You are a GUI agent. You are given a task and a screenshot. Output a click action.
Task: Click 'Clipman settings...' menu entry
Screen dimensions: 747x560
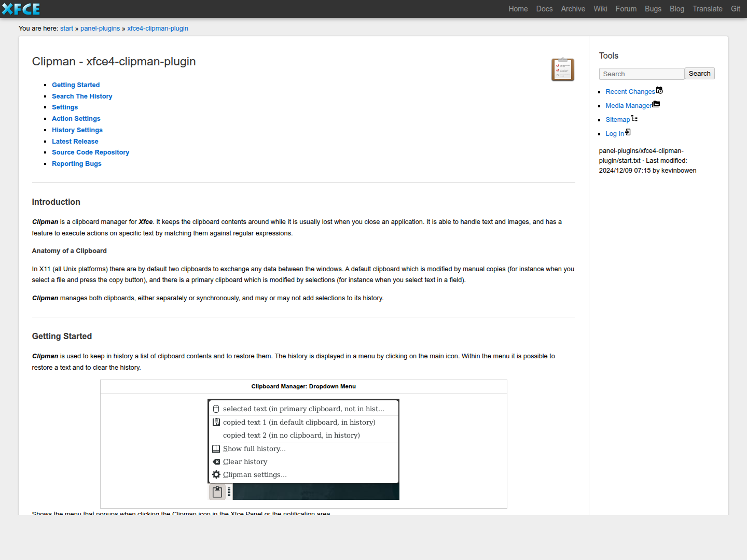tap(303, 474)
